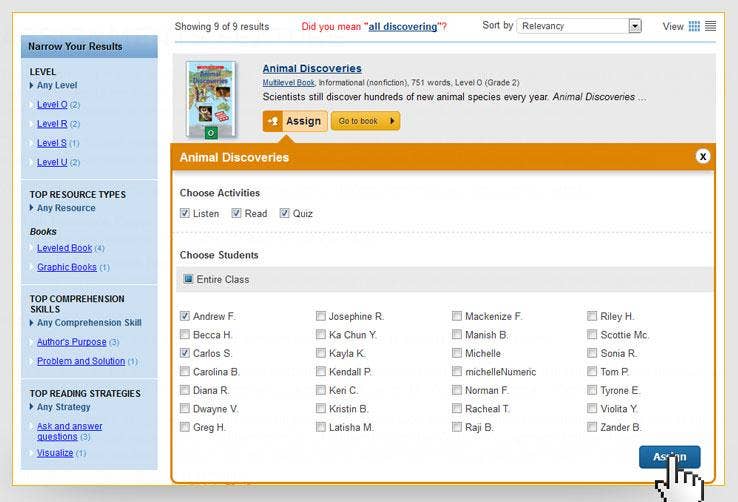Open the Multilevel Book link

click(288, 83)
